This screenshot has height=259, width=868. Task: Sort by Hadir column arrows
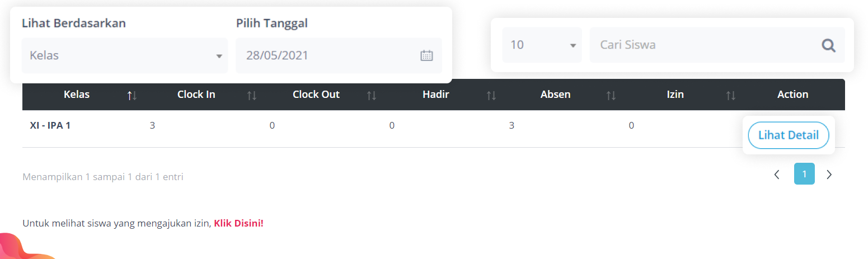pyautogui.click(x=491, y=96)
